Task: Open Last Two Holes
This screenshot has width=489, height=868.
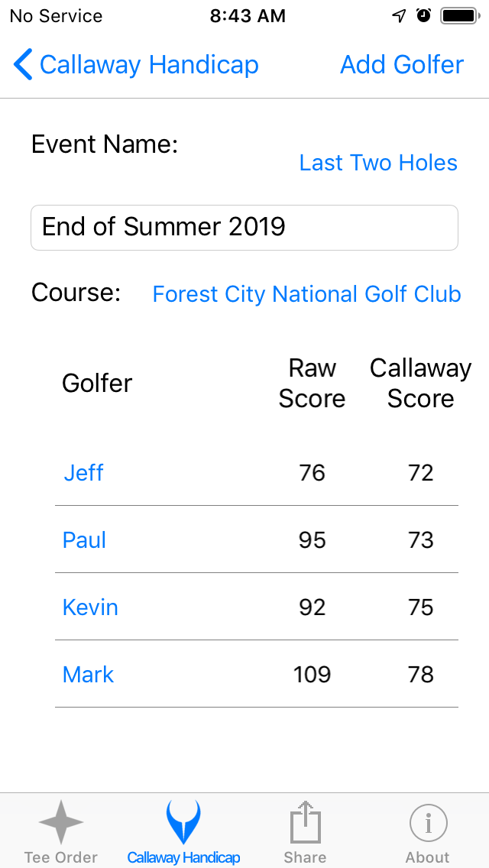Action: [x=377, y=162]
